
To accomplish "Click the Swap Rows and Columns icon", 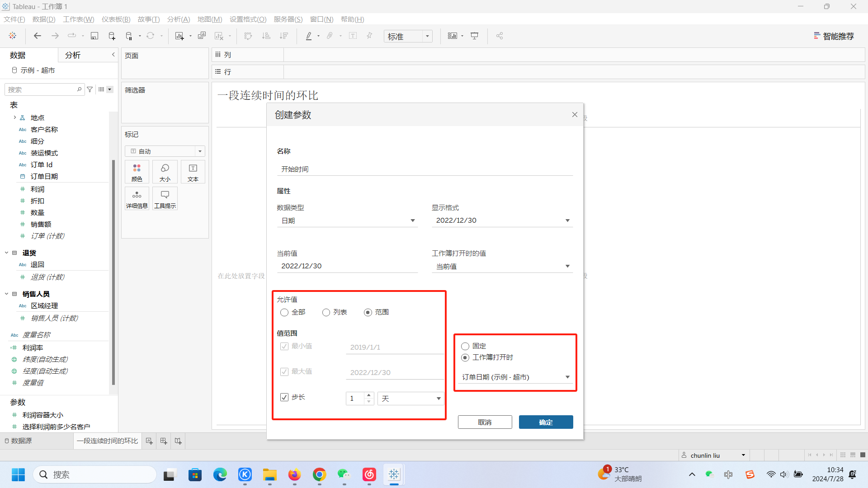I will coord(248,36).
